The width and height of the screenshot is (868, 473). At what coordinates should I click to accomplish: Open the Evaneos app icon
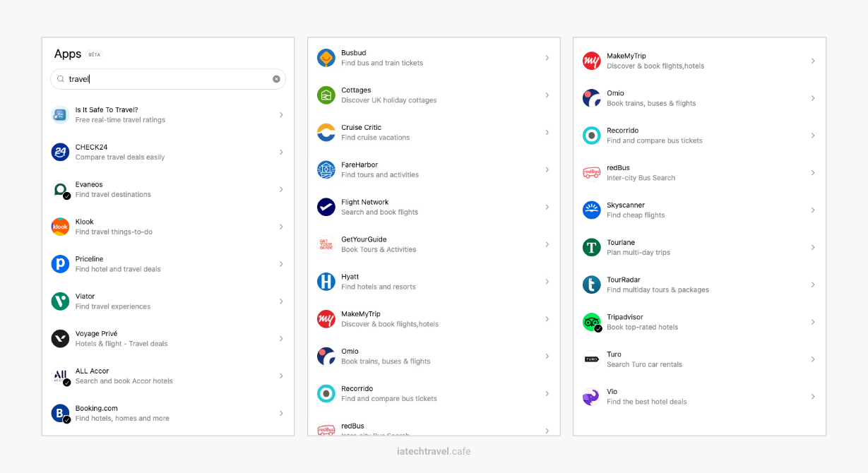[x=60, y=189]
